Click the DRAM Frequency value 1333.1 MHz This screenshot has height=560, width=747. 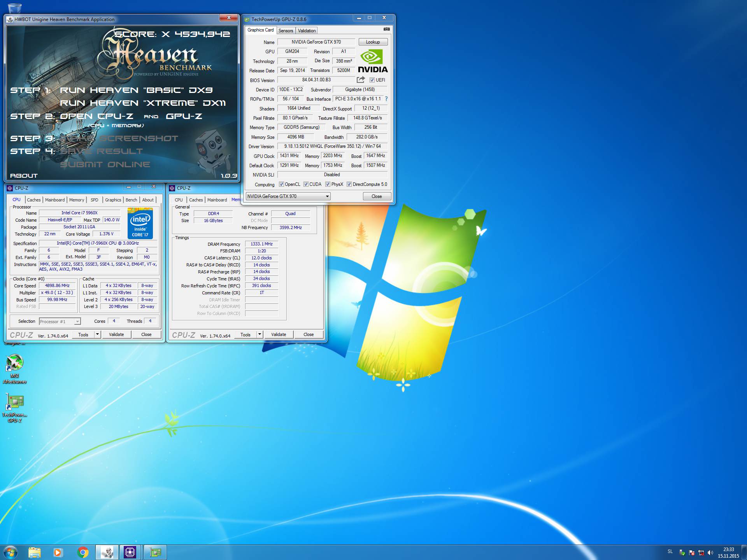[x=261, y=244]
